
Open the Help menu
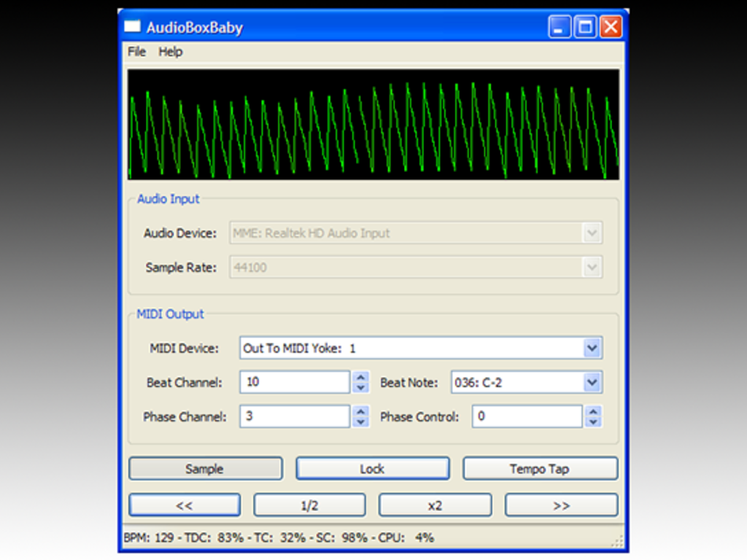click(x=170, y=52)
